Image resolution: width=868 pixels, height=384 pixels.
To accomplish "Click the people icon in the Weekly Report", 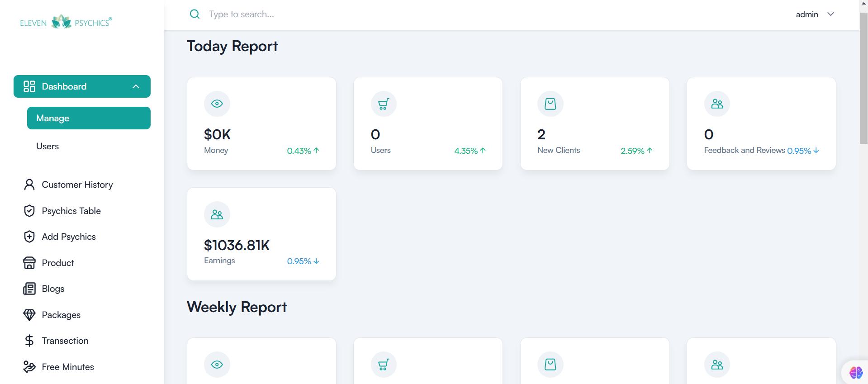I will pos(717,365).
